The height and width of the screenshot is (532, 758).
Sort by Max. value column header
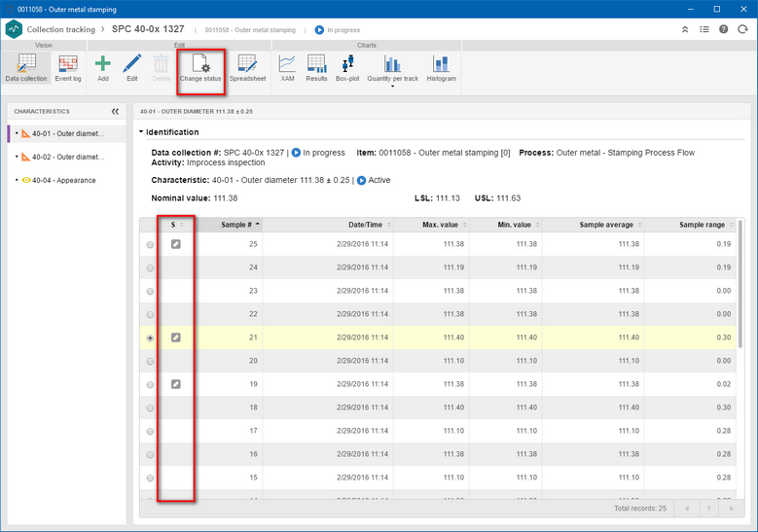click(x=431, y=225)
